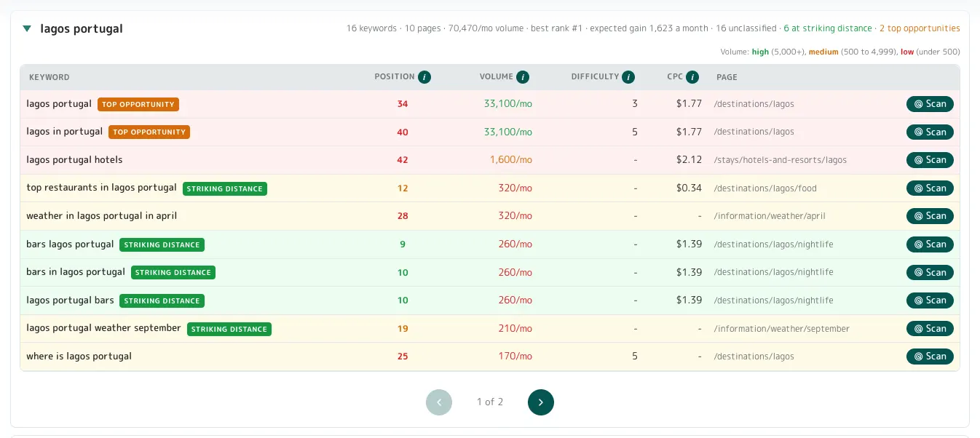Click Striking Distance badge on 'weather september' row
Viewport: 980px width, 438px height.
(229, 329)
